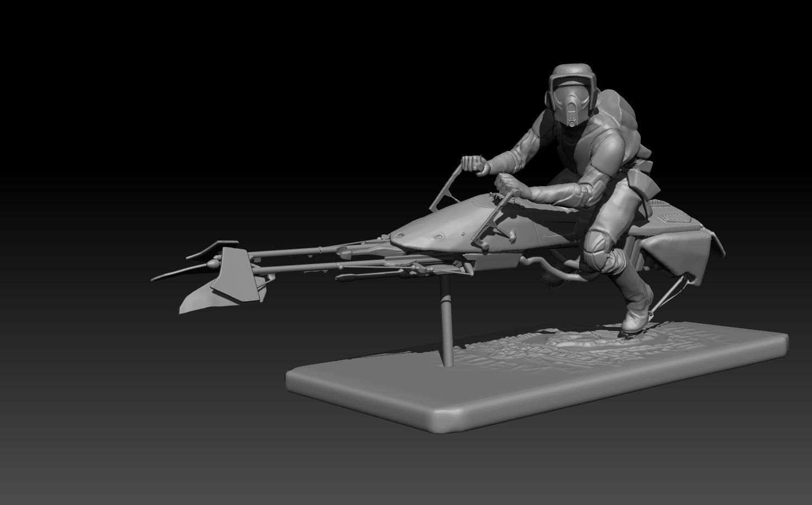Image resolution: width=812 pixels, height=505 pixels.
Task: Click the vertical support rod under the bike
Action: tap(447, 320)
